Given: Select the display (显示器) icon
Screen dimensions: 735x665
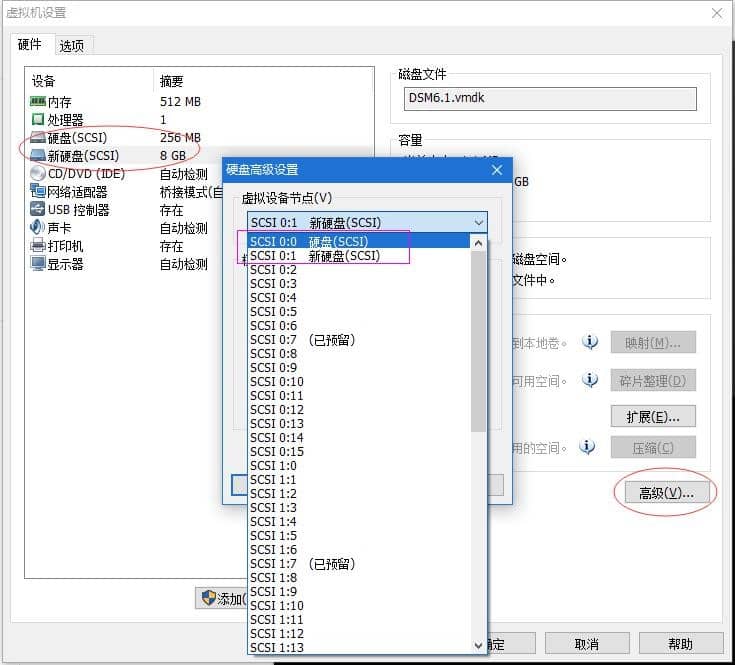Looking at the screenshot, I should pyautogui.click(x=38, y=264).
